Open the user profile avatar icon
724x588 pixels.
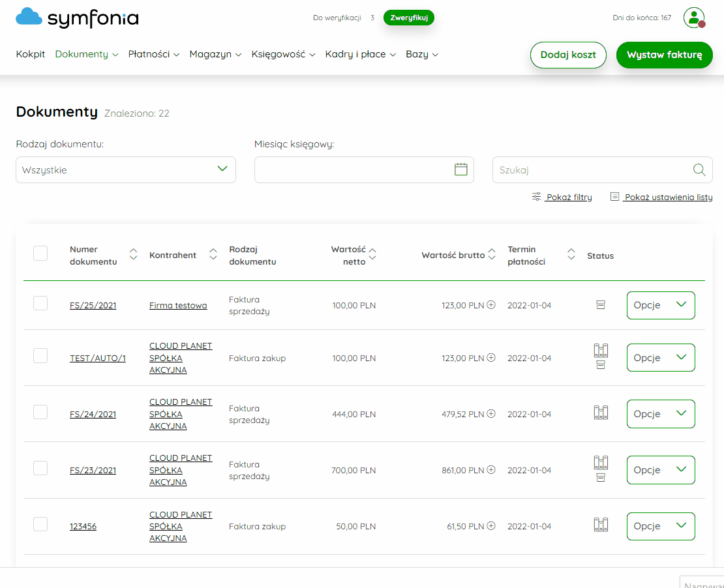[x=694, y=18]
